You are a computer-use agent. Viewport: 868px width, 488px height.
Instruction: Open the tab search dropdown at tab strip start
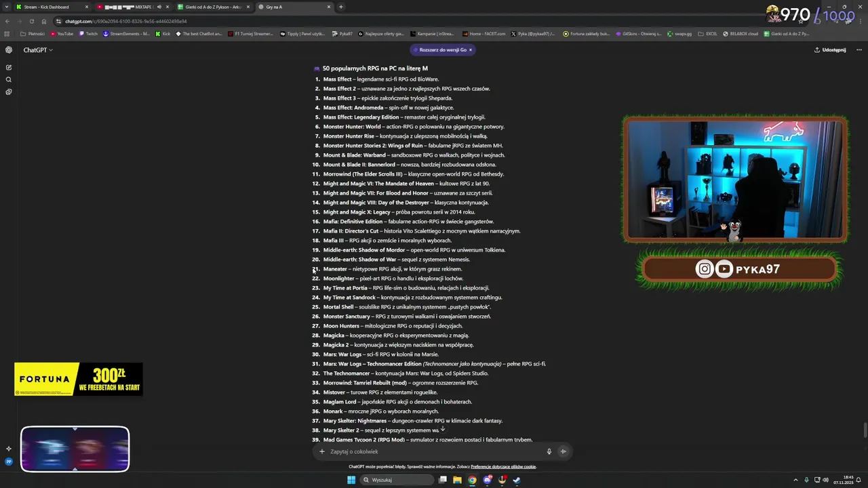tap(6, 7)
